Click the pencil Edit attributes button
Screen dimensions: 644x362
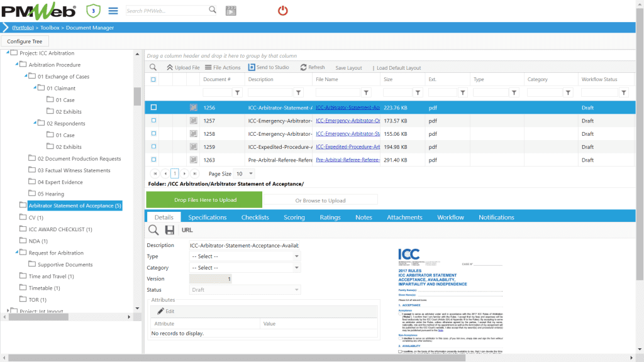[166, 311]
